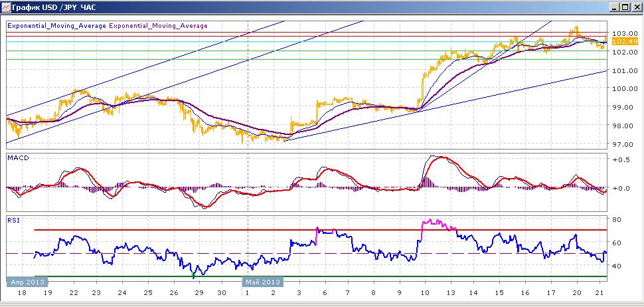Image resolution: width=644 pixels, height=307 pixels.
Task: Click date label 7 on time axis
Action: 347,293
